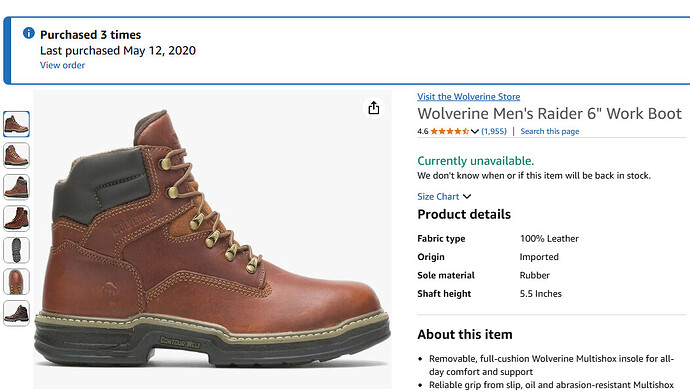Click the main boot product image
This screenshot has width=690, height=391.
213,240
